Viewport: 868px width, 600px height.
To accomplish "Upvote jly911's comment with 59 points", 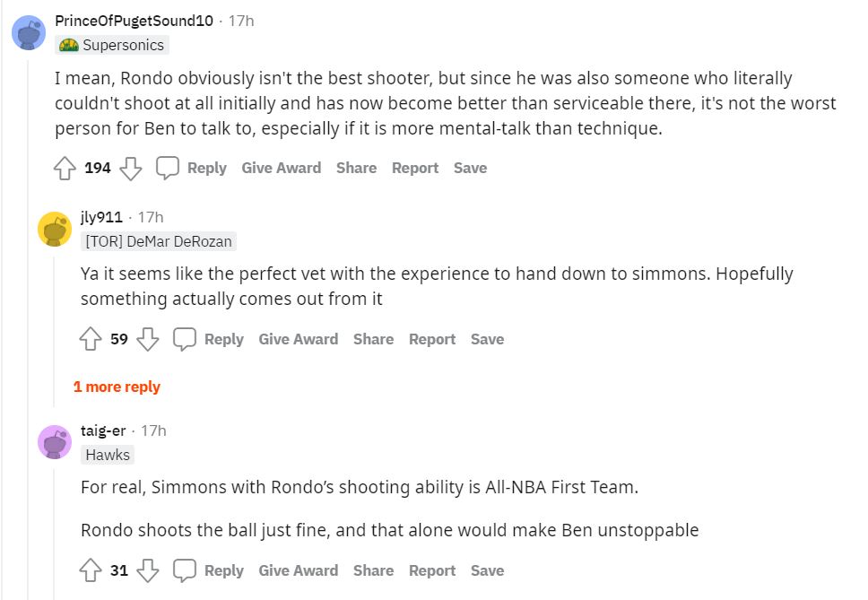I will (89, 339).
